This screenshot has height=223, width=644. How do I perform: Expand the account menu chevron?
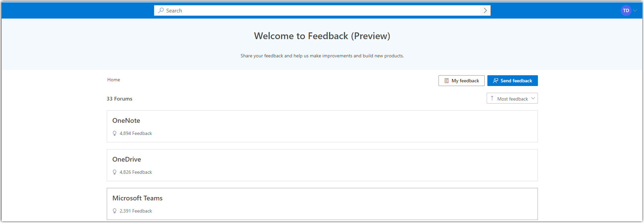[x=635, y=10]
